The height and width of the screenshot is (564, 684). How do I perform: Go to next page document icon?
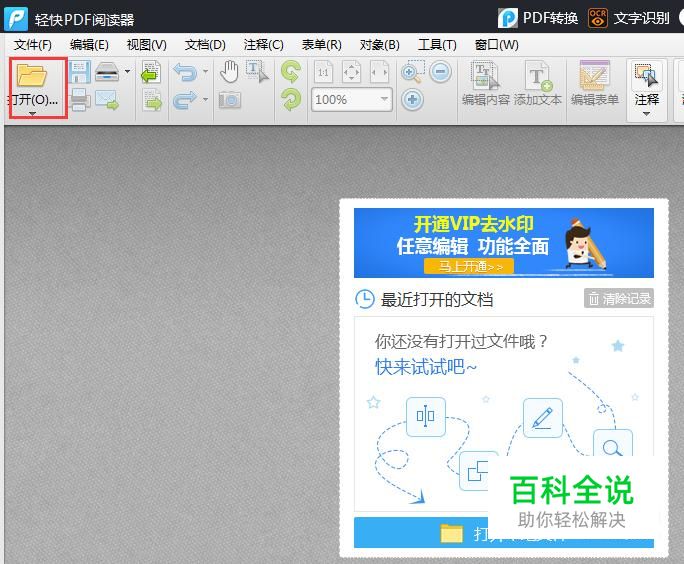[x=152, y=100]
